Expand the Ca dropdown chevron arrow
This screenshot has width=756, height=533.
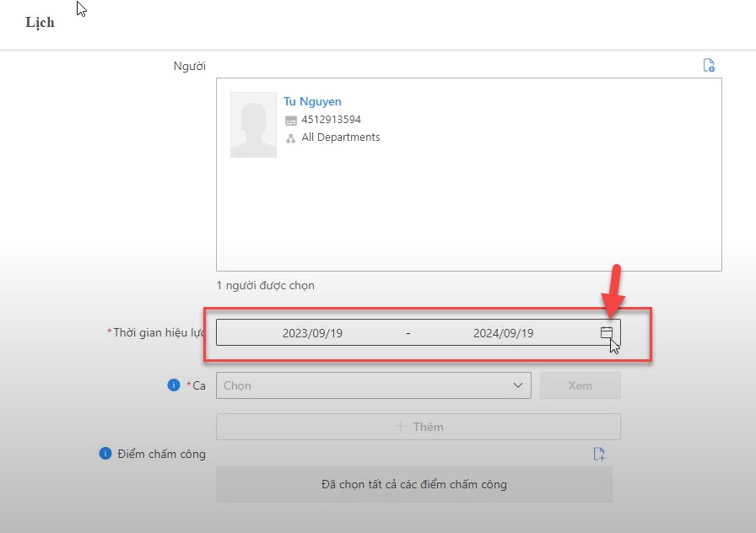point(518,385)
